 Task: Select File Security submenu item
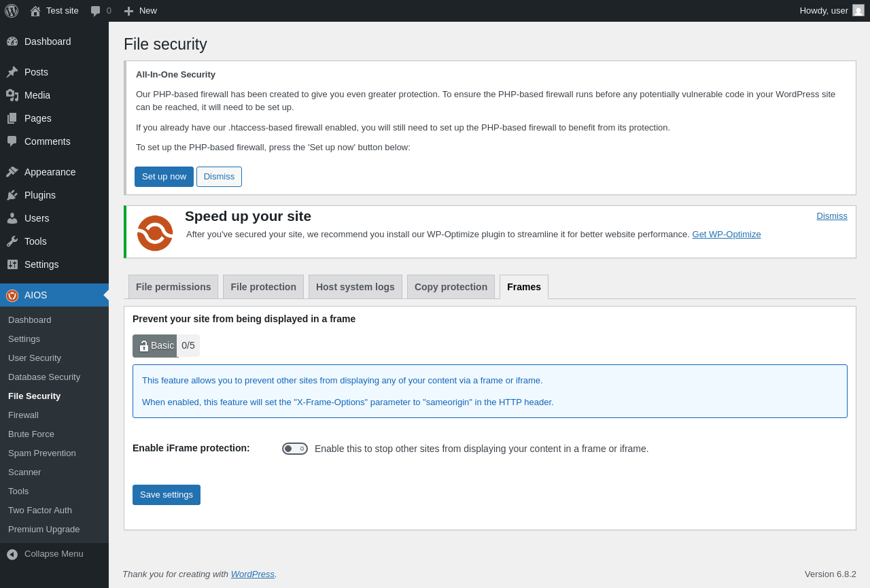54,396
